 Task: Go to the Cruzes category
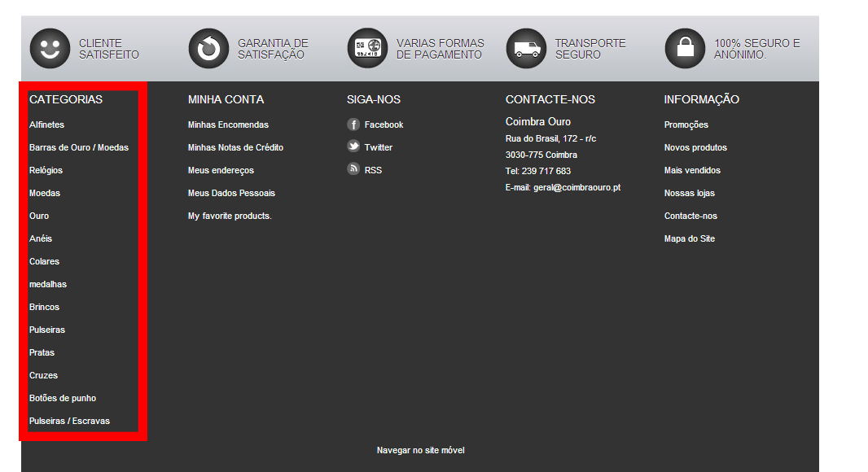43,375
